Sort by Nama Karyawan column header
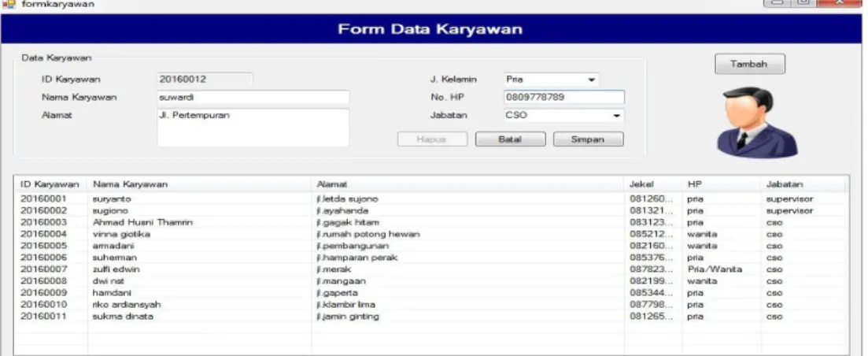The height and width of the screenshot is (356, 868). pyautogui.click(x=199, y=184)
